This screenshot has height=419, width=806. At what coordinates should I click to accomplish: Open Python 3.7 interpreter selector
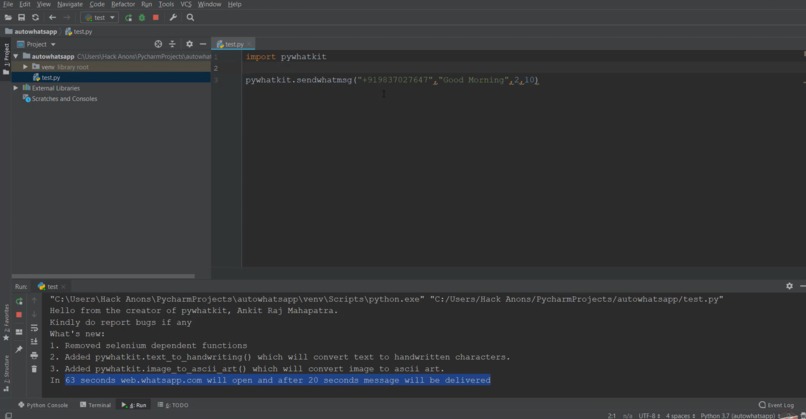click(741, 415)
